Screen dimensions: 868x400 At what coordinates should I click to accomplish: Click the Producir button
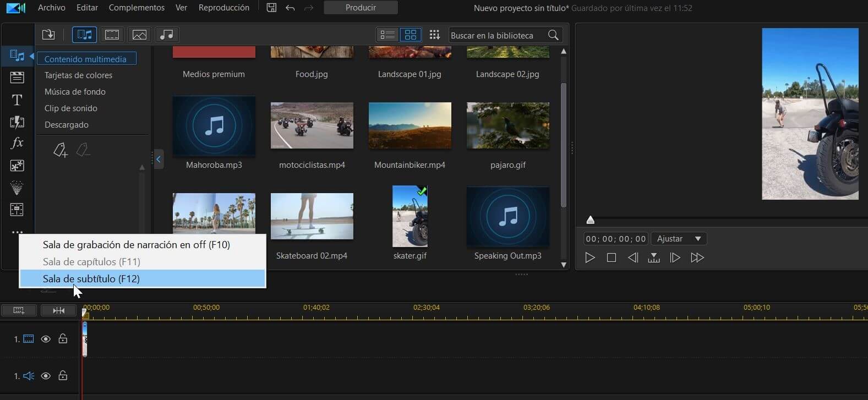click(x=361, y=8)
